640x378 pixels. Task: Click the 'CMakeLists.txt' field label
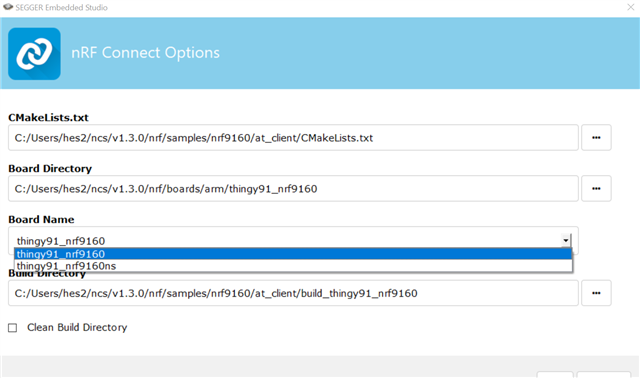click(x=48, y=118)
